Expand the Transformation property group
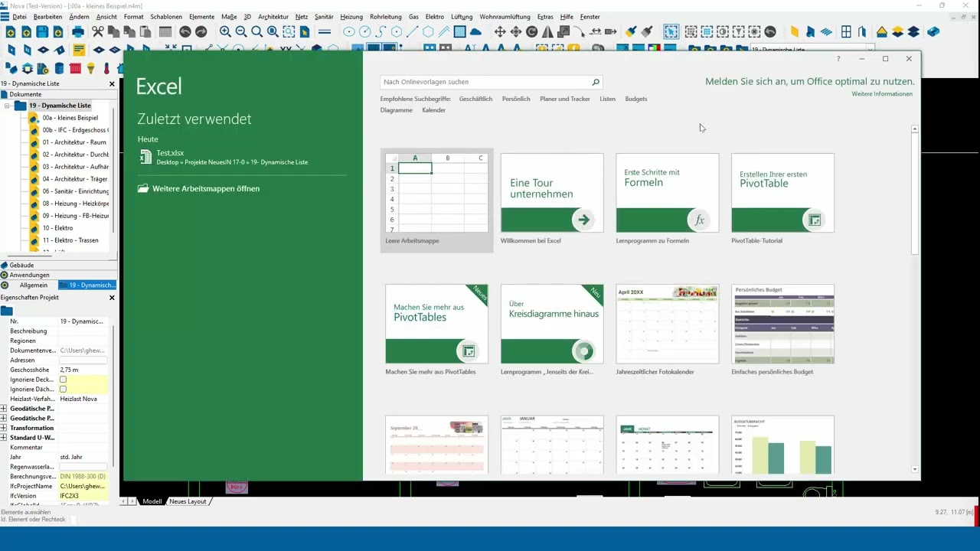Viewport: 980px width, 551px height. [x=4, y=428]
